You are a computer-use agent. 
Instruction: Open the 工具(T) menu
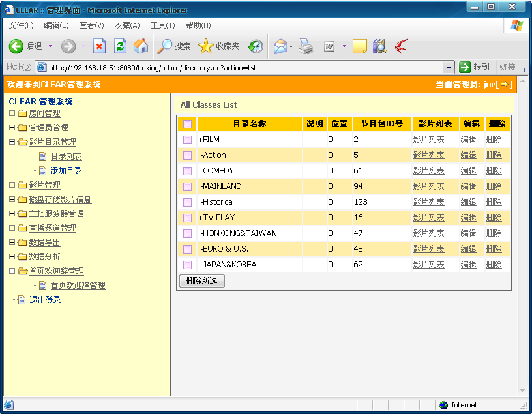pos(162,25)
